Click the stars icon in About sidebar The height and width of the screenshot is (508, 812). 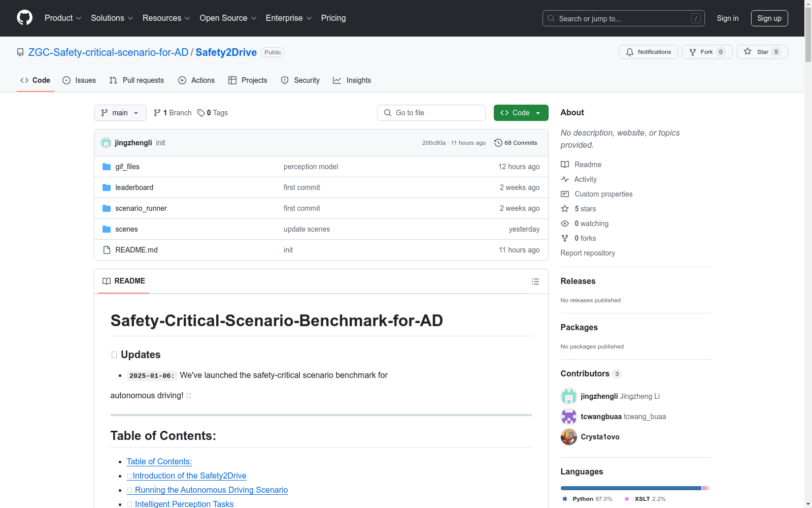click(565, 209)
